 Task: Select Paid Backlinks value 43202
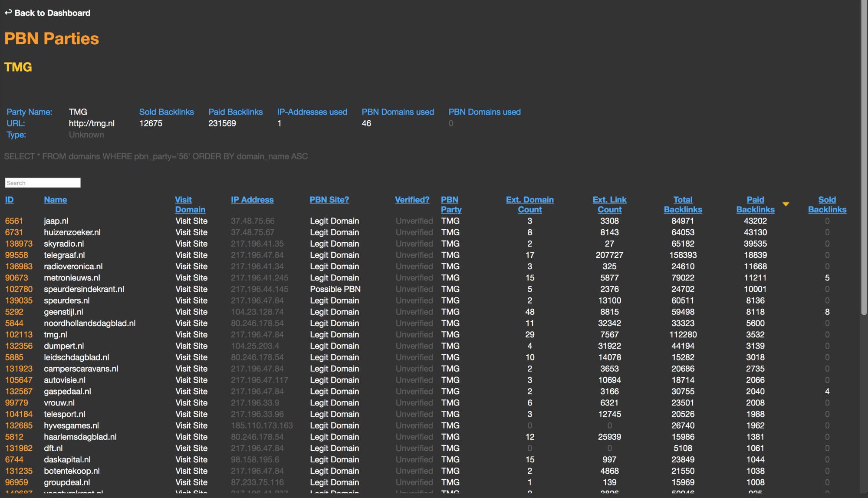click(755, 221)
